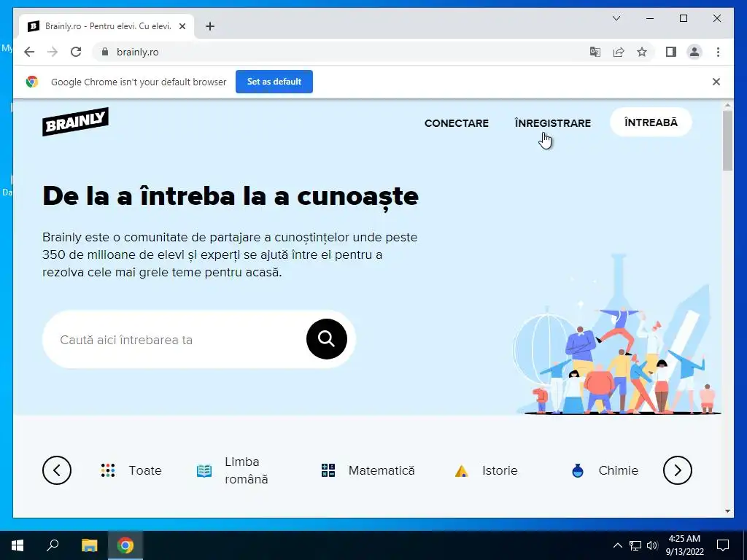Show next subjects with right arrow
747x560 pixels.
(x=677, y=470)
